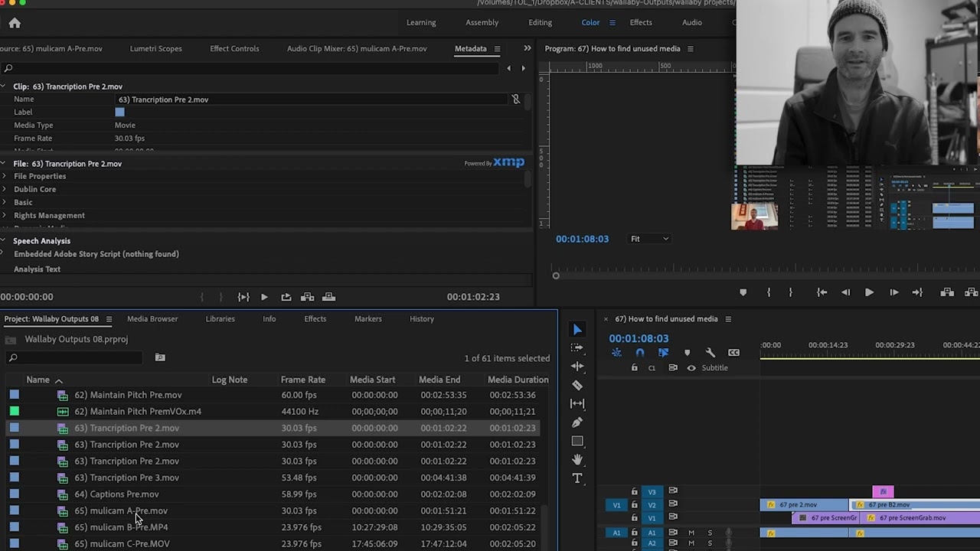Viewport: 980px width, 551px height.
Task: Expand Dublin Core section
Action: [x=5, y=189]
